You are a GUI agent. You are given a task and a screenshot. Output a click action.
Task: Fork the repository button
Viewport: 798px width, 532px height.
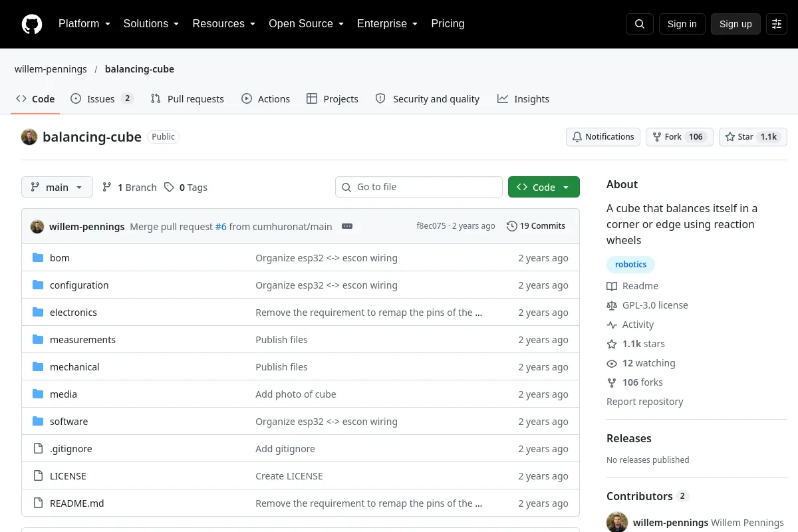(680, 137)
